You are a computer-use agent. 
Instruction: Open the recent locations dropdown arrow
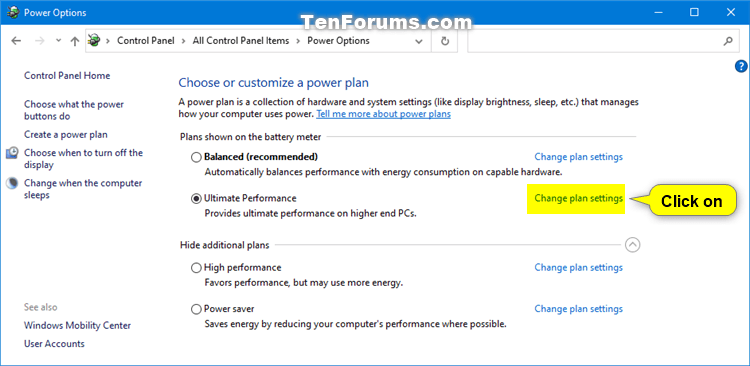point(58,41)
